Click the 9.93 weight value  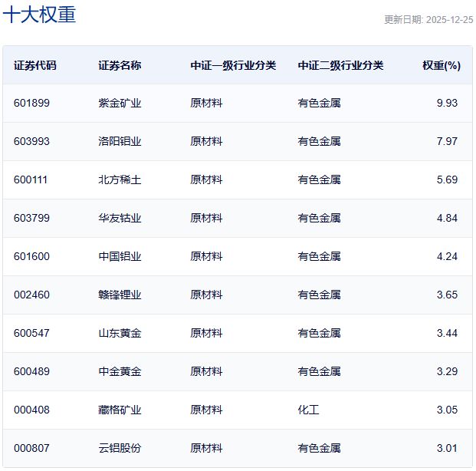pos(447,103)
